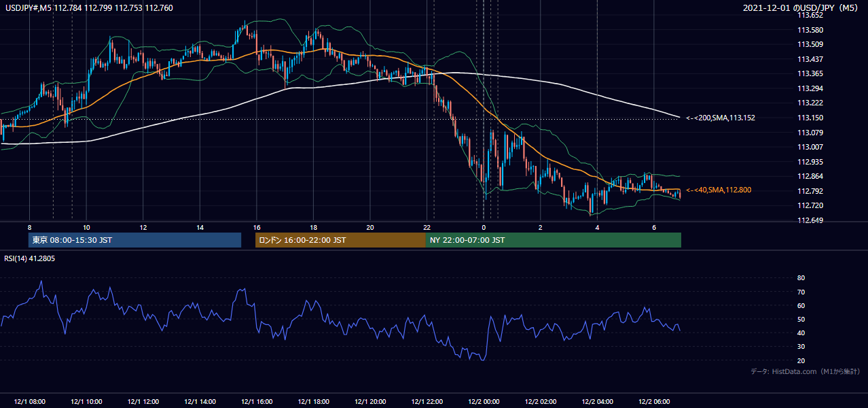Click the 113.294 price axis label
The width and height of the screenshot is (868, 408).
[x=810, y=88]
